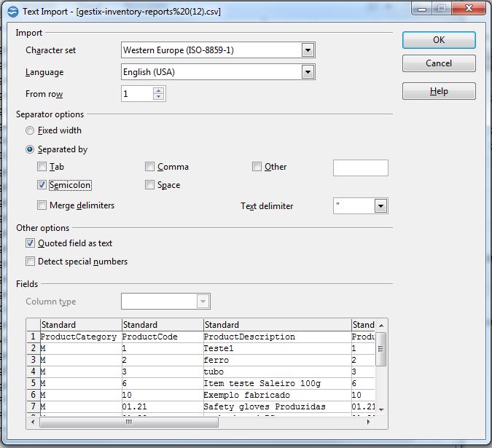
Task: Click the vertical scrollbar thumb in preview
Action: click(x=380, y=349)
